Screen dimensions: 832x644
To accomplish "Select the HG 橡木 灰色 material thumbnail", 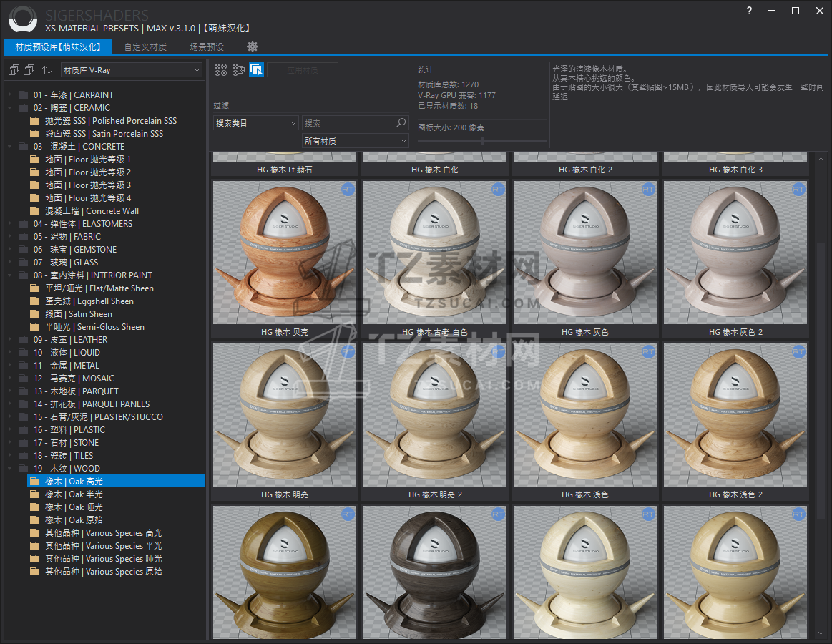I will 584,252.
